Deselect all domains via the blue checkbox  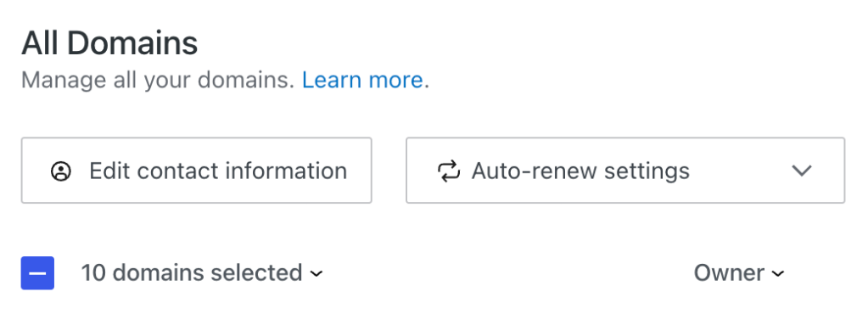[x=37, y=273]
